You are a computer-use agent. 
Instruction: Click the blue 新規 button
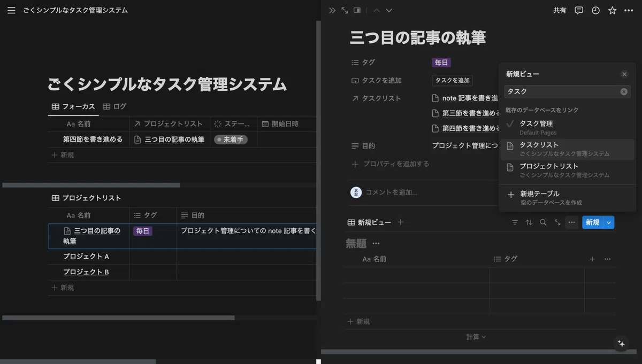pos(592,222)
